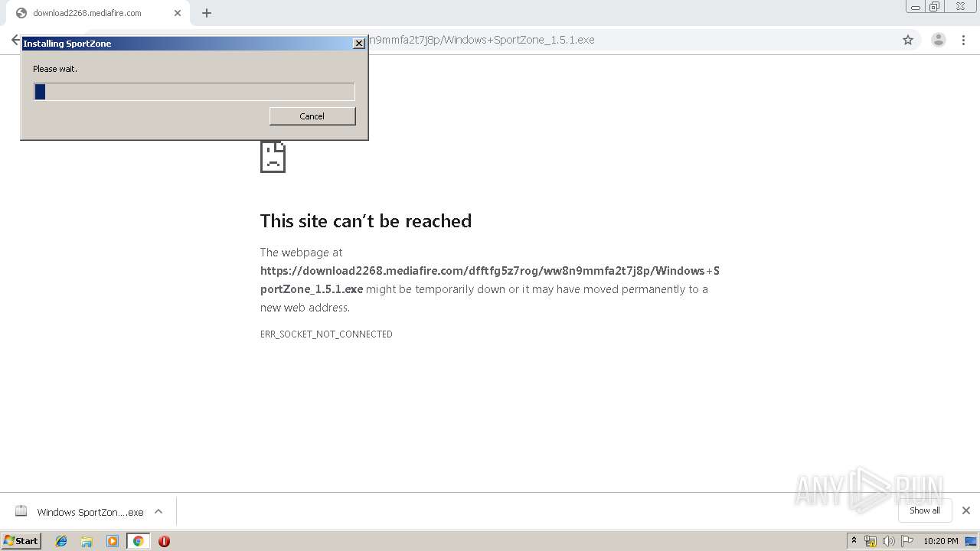Image resolution: width=980 pixels, height=551 pixels.
Task: Launch Internet Explorer from the taskbar
Action: pos(61,541)
